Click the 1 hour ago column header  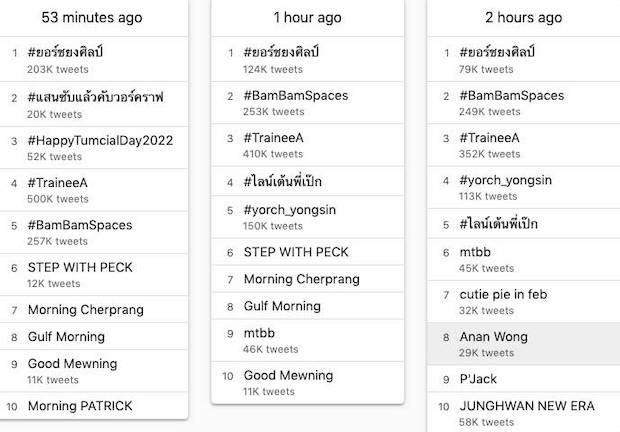308,18
